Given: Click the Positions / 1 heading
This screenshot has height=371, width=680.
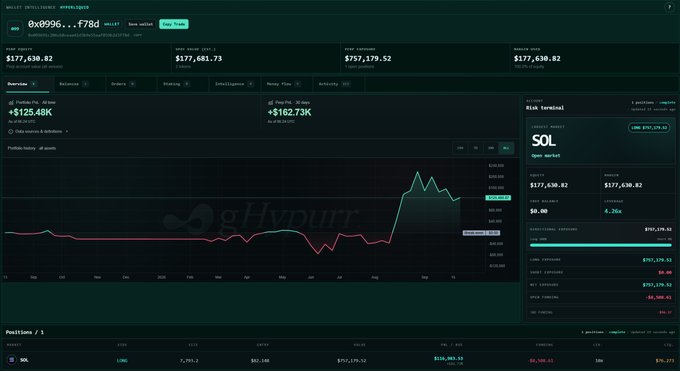Looking at the screenshot, I should [25, 332].
